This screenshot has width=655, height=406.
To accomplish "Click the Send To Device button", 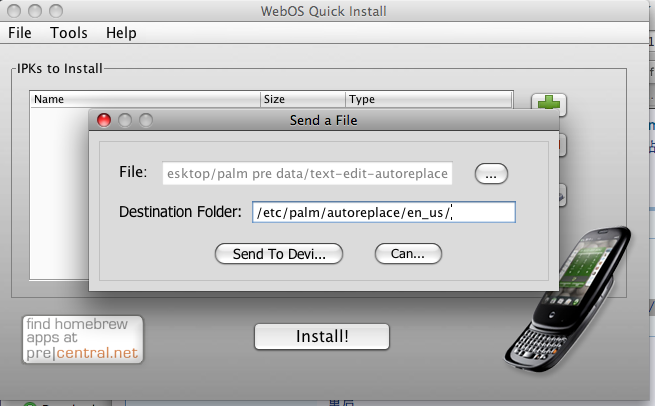I will coord(279,254).
